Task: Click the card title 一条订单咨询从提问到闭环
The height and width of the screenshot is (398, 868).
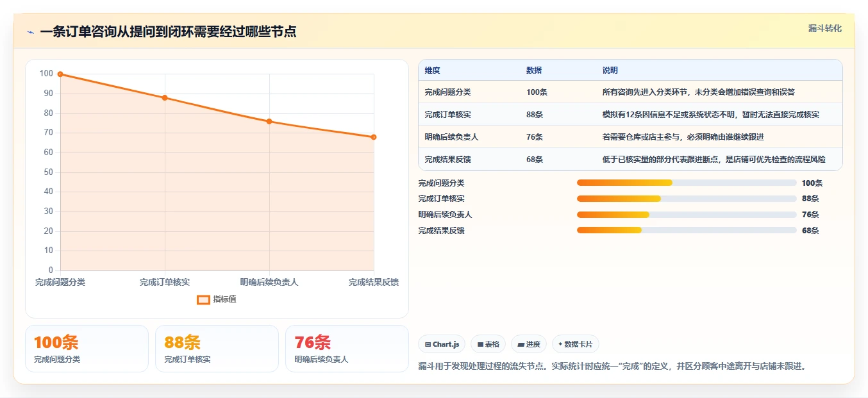Action: pos(168,32)
